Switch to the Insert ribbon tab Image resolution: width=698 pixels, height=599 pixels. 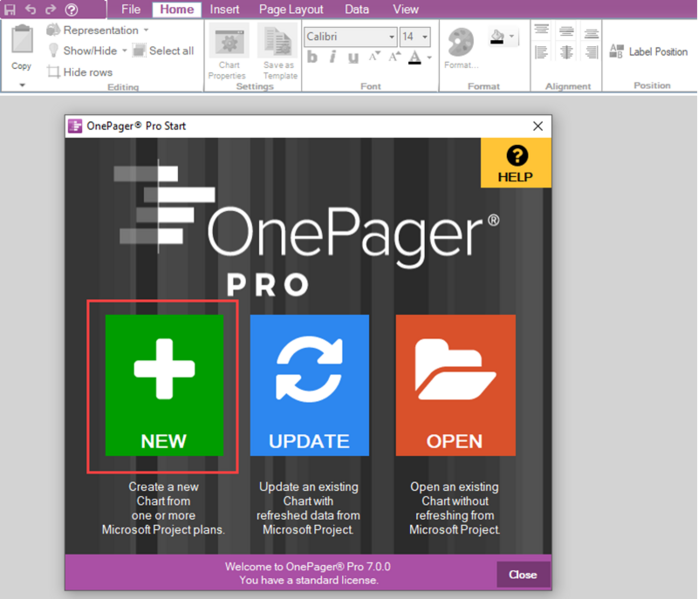tap(224, 9)
